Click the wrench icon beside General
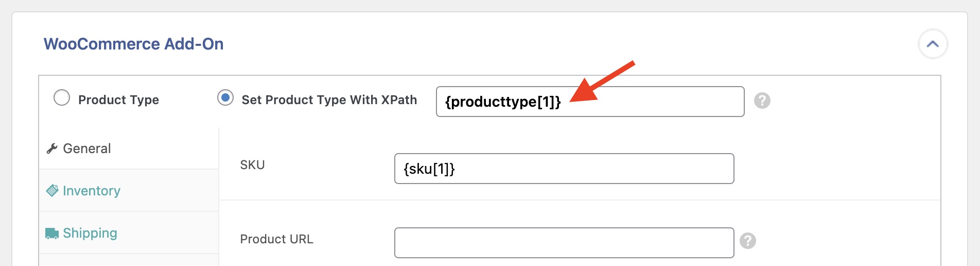 click(51, 149)
